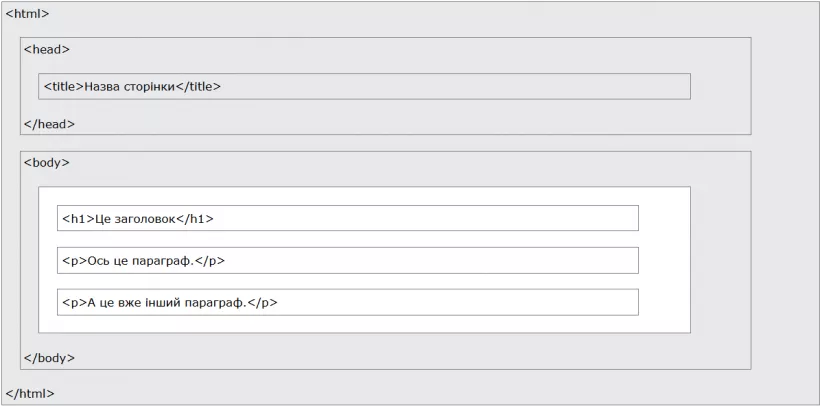
Task: Click the opening <body> tag
Action: 47,162
